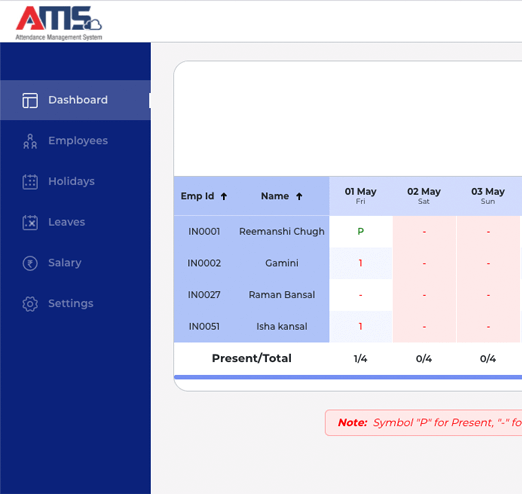Click the Employees people icon
Image resolution: width=522 pixels, height=494 pixels.
[30, 141]
